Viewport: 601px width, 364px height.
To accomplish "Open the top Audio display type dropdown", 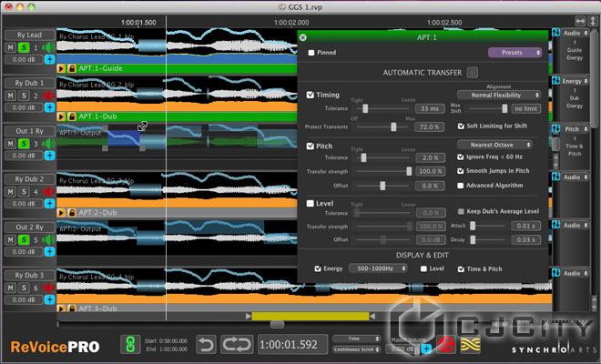I will pos(575,34).
